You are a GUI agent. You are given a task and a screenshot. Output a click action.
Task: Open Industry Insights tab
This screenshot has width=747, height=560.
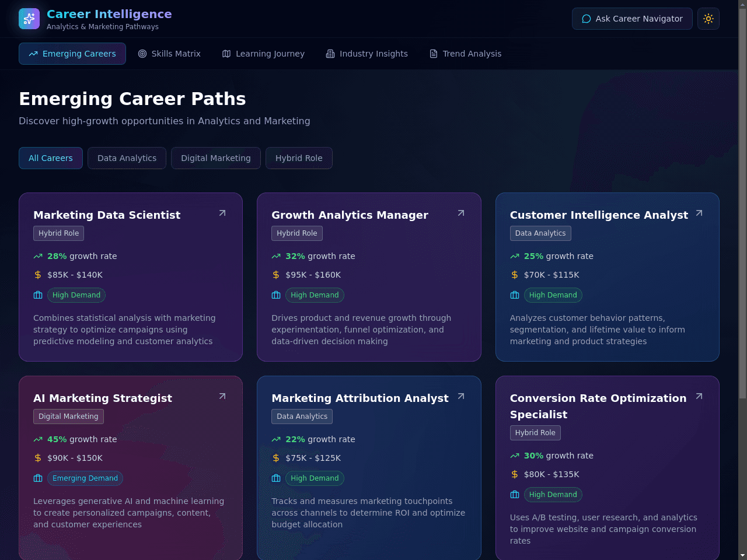click(x=366, y=54)
